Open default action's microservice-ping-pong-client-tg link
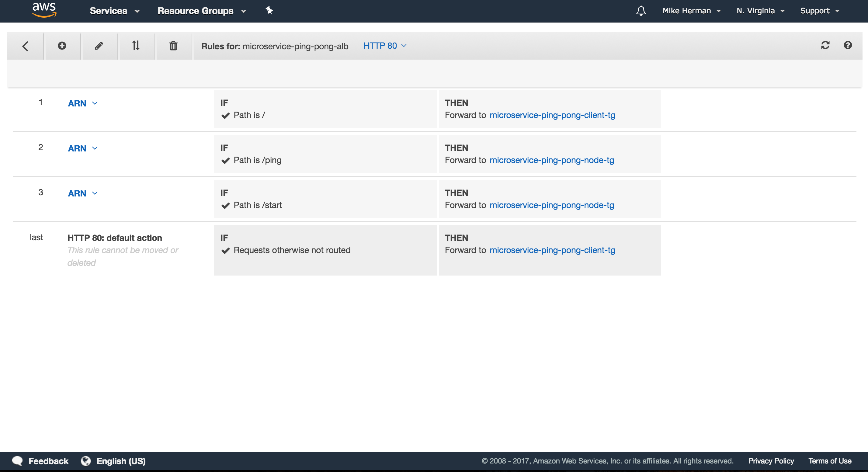 pyautogui.click(x=552, y=250)
